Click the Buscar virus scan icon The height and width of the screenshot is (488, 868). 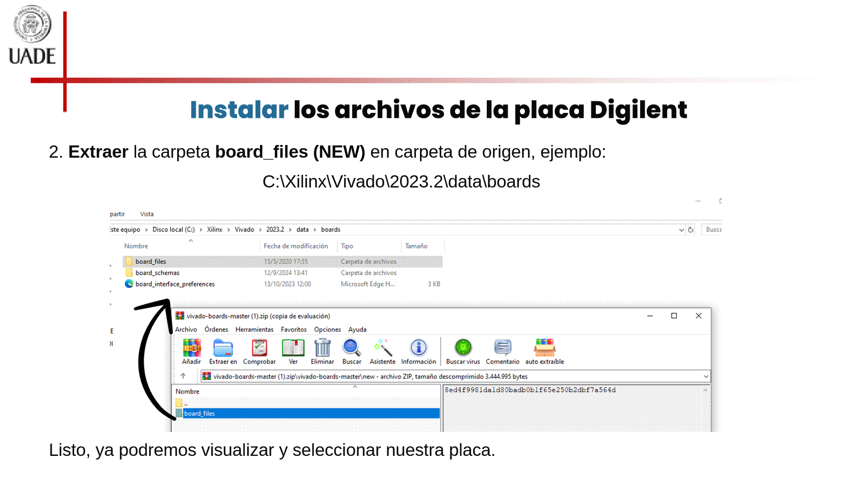(x=463, y=348)
